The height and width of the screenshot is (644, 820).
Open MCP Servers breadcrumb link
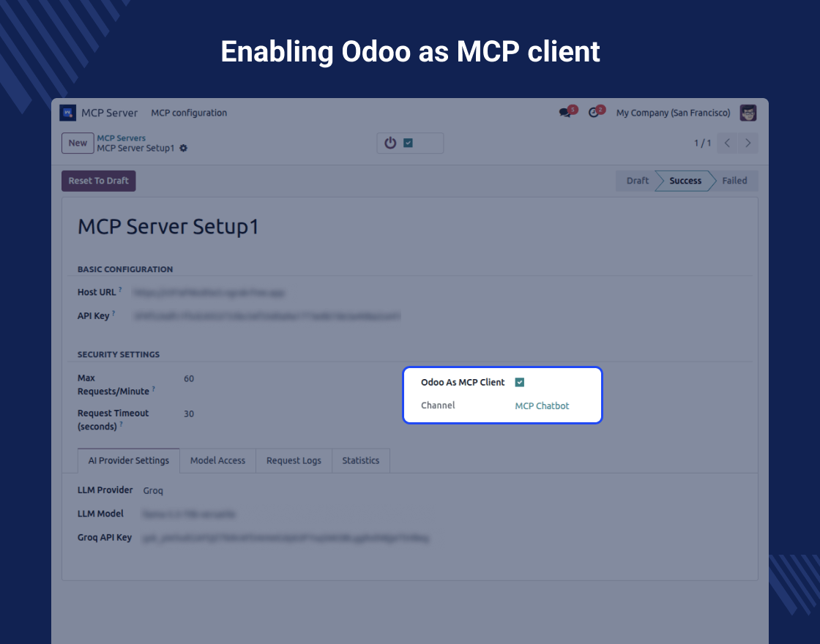pos(122,138)
